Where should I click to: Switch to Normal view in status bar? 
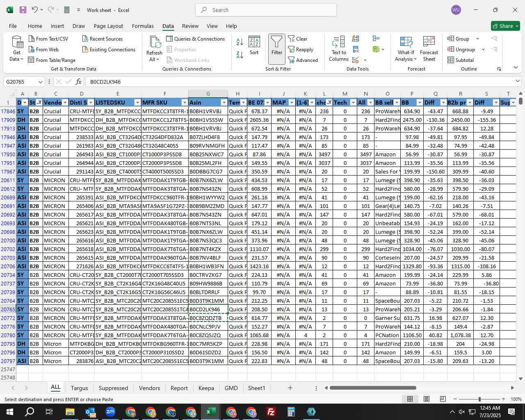(x=410, y=399)
